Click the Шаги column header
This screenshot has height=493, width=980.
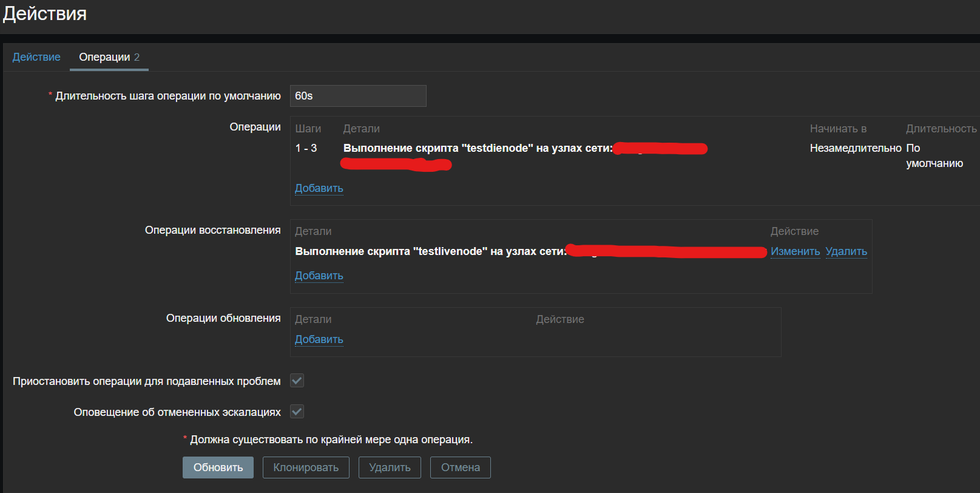click(308, 129)
